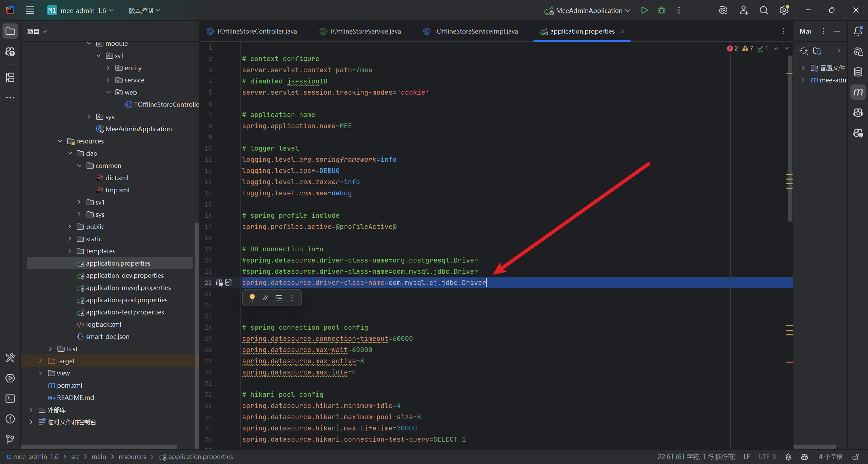Select the Maven tool window icon
The image size is (868, 464).
(858, 92)
